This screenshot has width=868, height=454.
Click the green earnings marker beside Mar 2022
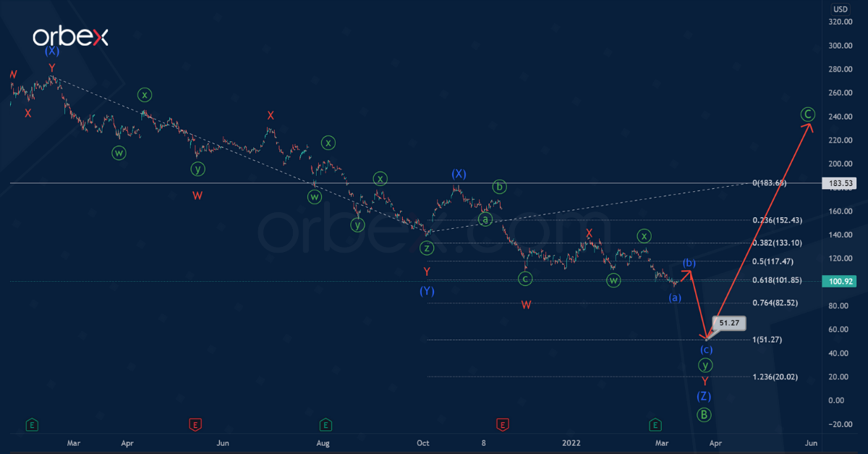click(x=655, y=425)
